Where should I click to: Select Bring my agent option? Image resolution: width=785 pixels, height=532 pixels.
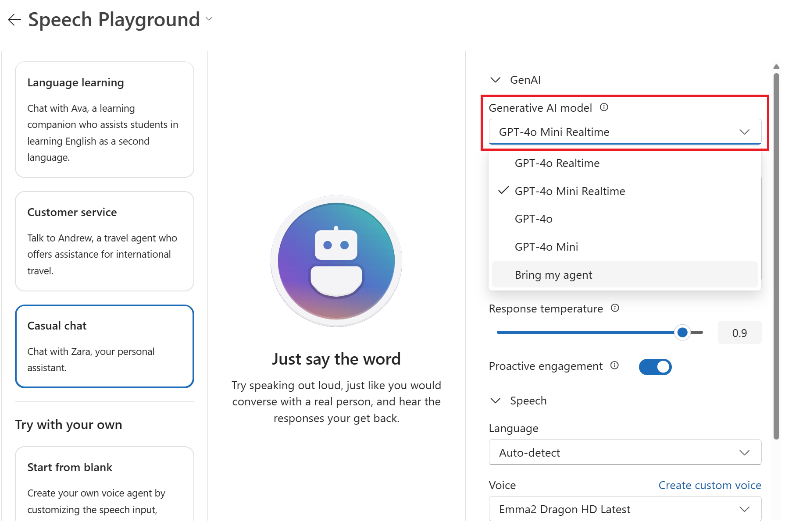(553, 274)
